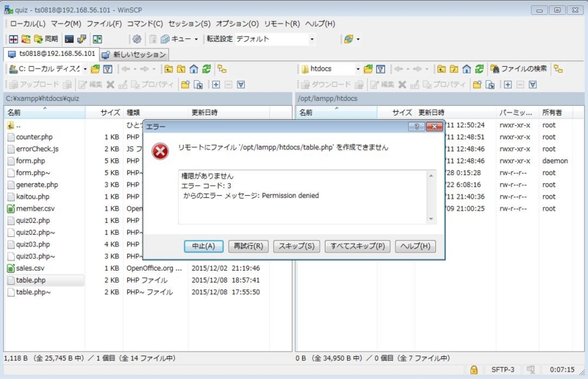The image size is (588, 379).
Task: Open マーク(M) menu
Action: point(66,24)
